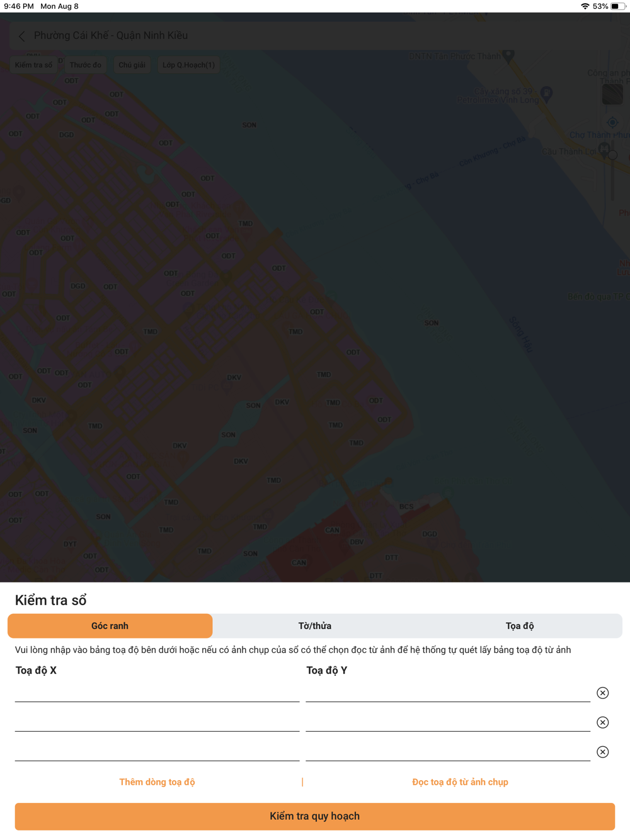Go back using the arrow beside Phường Cái Khế
Image resolution: width=630 pixels, height=840 pixels.
tap(22, 36)
